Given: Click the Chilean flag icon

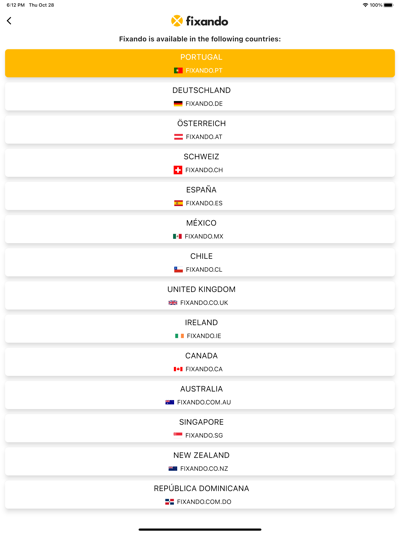Looking at the screenshot, I should [178, 269].
